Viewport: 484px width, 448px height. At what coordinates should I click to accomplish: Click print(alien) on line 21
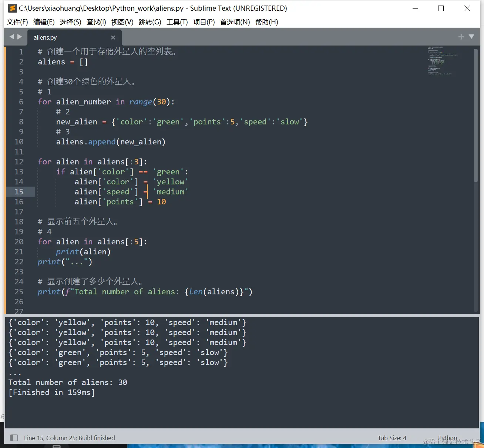click(x=83, y=252)
